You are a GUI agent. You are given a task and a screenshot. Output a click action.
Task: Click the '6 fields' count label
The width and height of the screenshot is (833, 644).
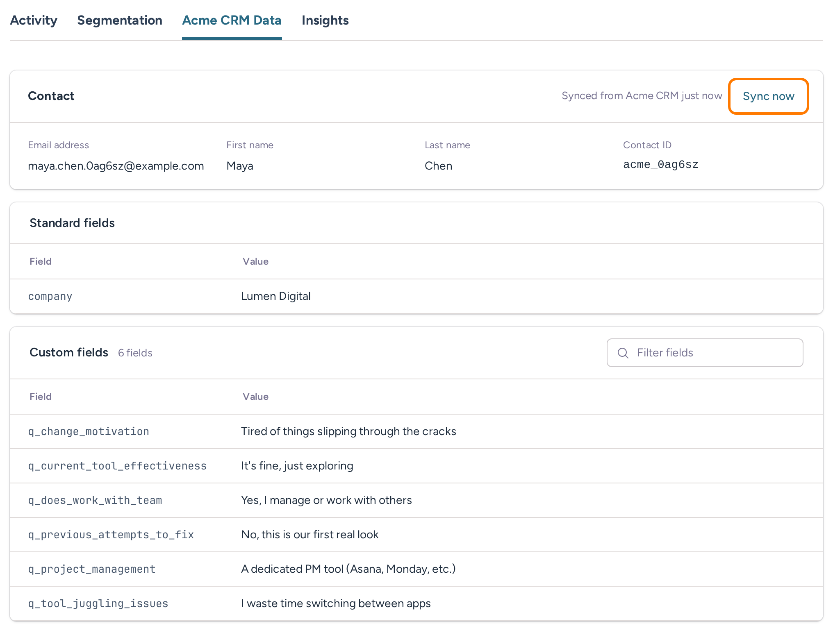point(135,353)
